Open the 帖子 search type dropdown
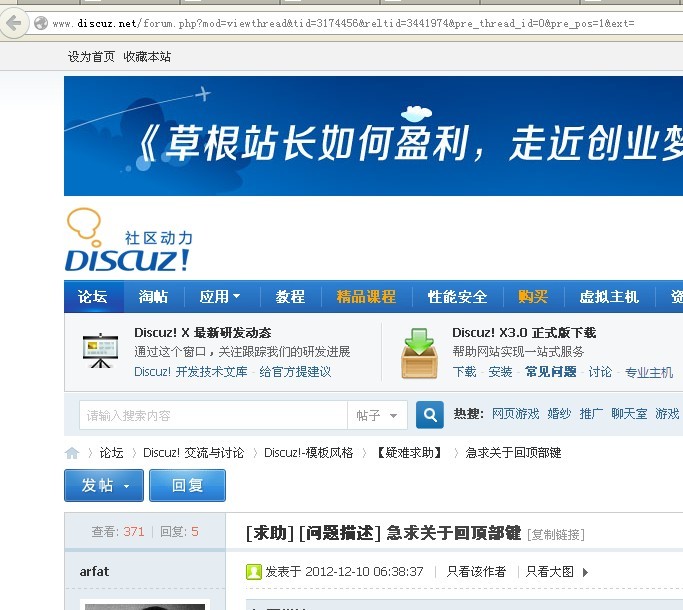This screenshot has width=683, height=610. click(377, 415)
